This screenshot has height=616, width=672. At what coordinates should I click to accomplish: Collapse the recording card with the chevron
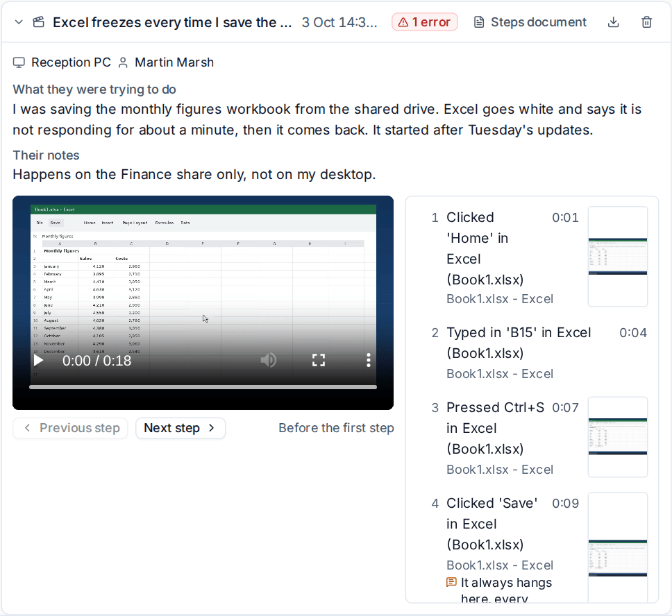(x=19, y=22)
